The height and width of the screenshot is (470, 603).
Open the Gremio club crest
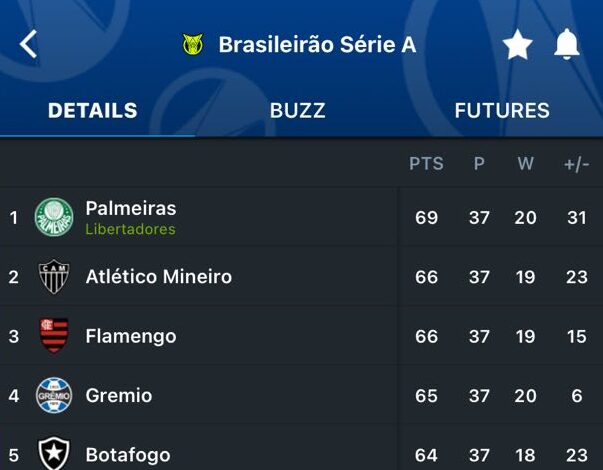pos(54,396)
